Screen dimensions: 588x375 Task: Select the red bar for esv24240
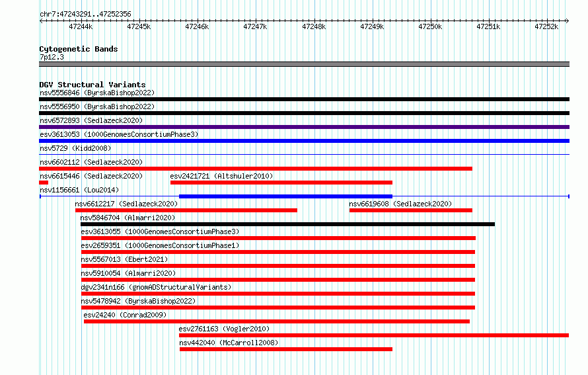tap(277, 321)
